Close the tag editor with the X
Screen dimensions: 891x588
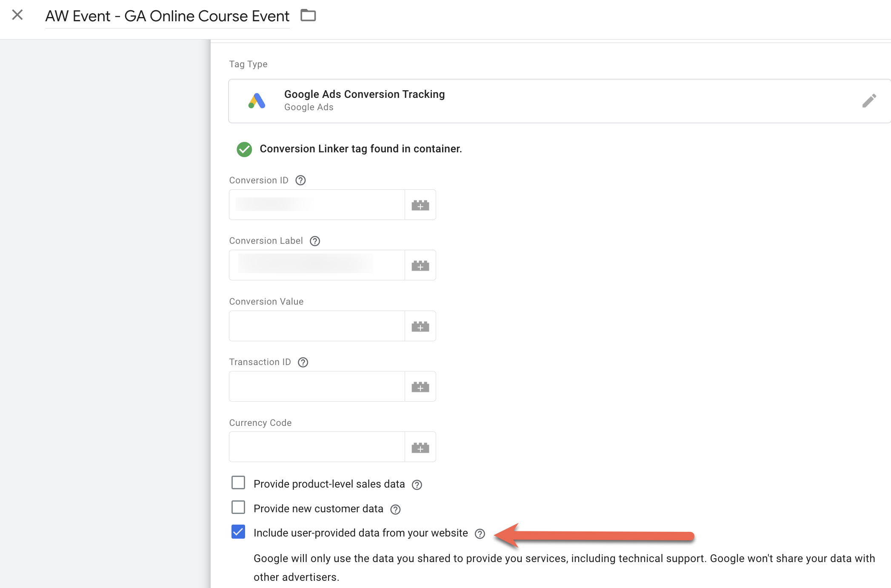(17, 15)
